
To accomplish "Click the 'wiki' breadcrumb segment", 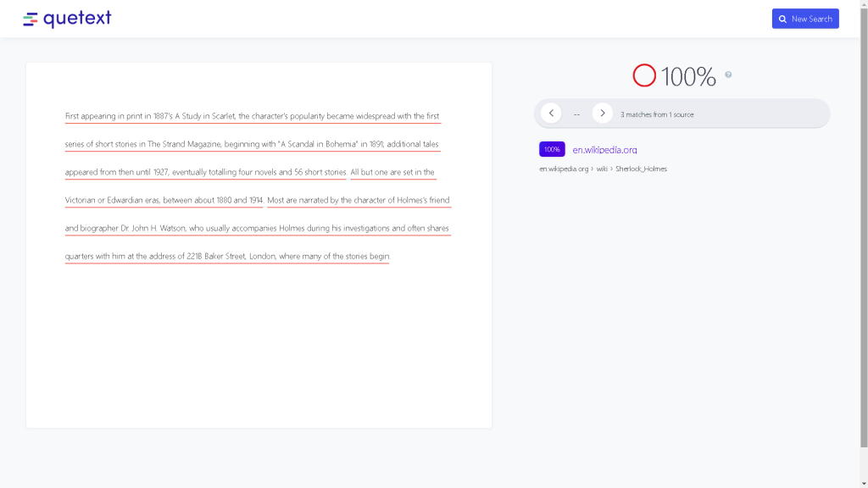I will click(602, 169).
